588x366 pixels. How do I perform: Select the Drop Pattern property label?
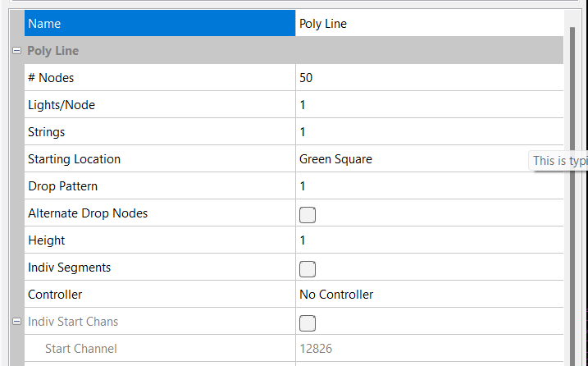(x=160, y=186)
